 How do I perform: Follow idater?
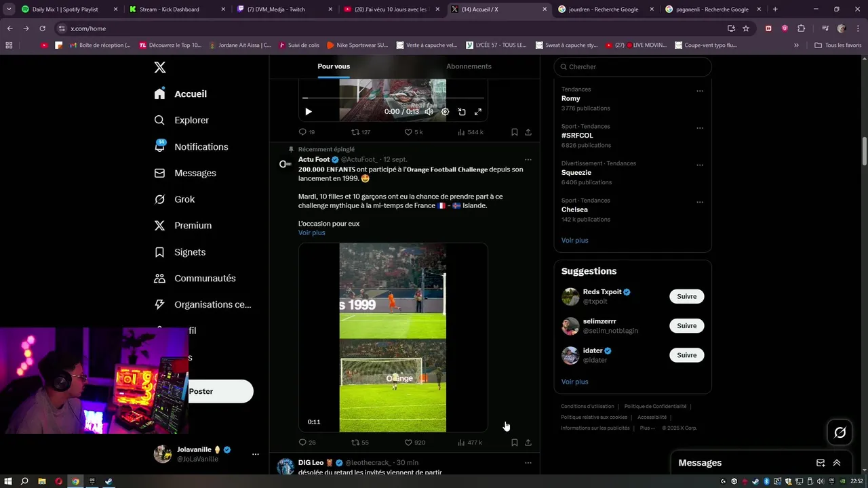click(686, 355)
